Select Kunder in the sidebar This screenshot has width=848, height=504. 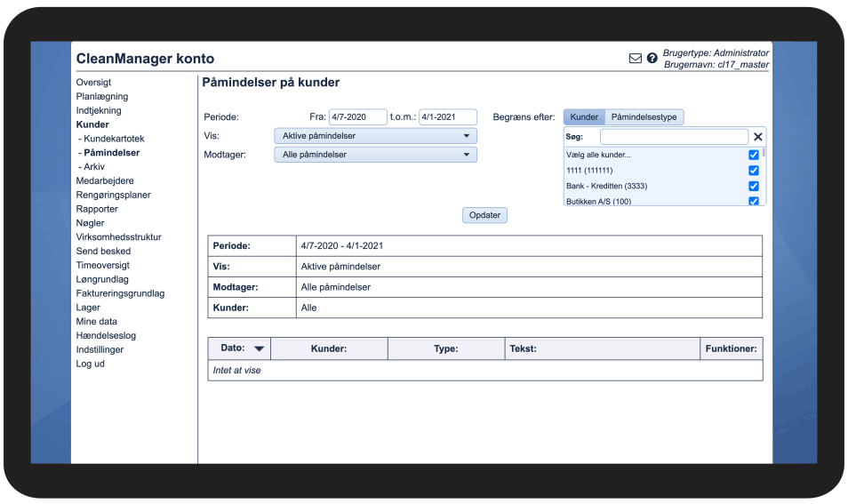click(x=92, y=124)
